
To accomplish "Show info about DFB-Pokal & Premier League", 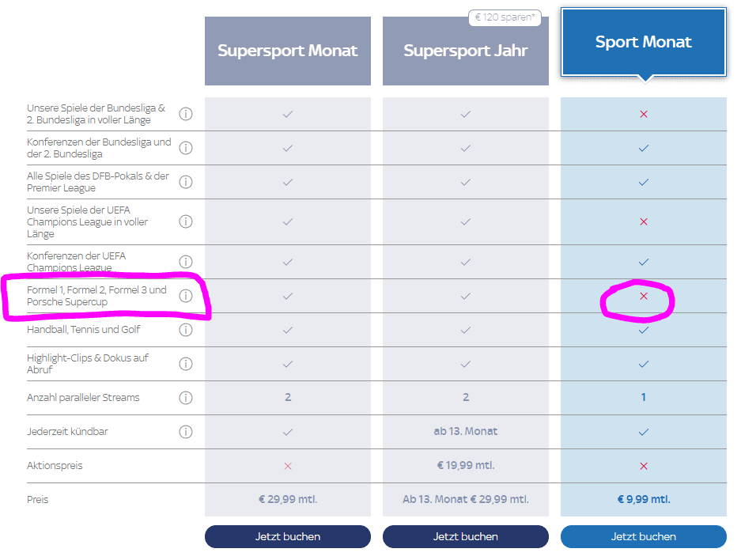I will (186, 182).
